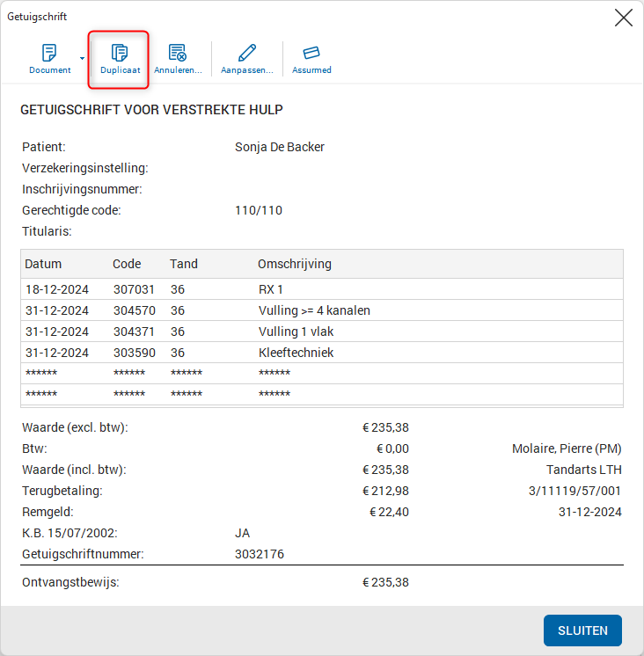Click the Verzekeringsinstelling label
This screenshot has width=644, height=656.
click(85, 168)
